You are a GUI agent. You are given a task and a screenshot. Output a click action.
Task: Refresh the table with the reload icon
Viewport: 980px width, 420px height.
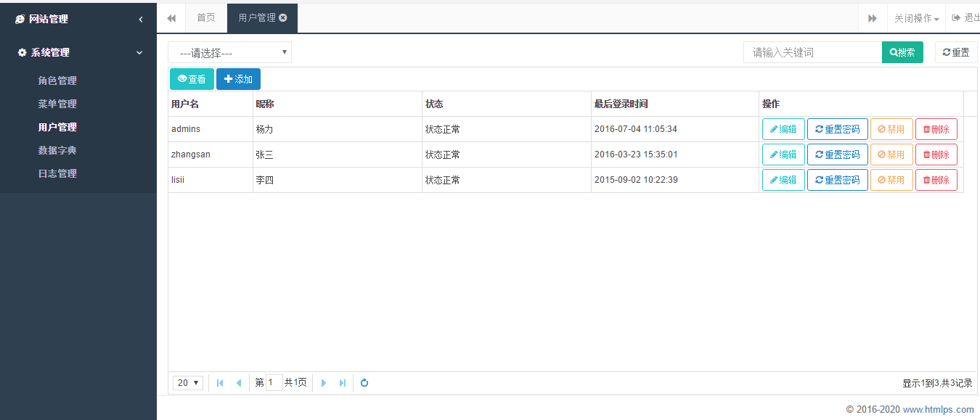tap(364, 383)
